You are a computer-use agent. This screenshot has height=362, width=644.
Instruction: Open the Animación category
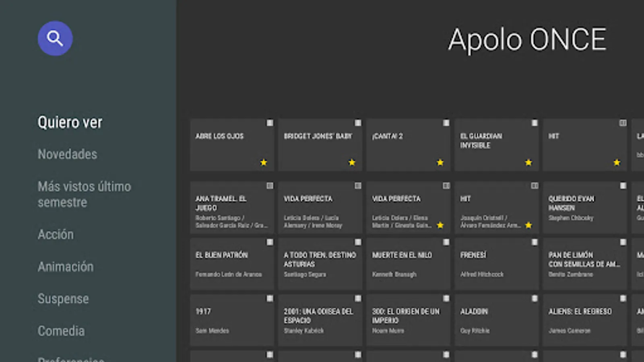66,266
